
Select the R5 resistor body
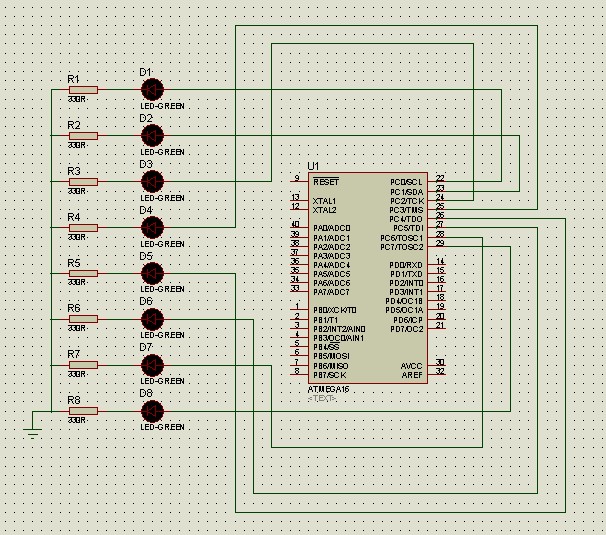[83, 273]
